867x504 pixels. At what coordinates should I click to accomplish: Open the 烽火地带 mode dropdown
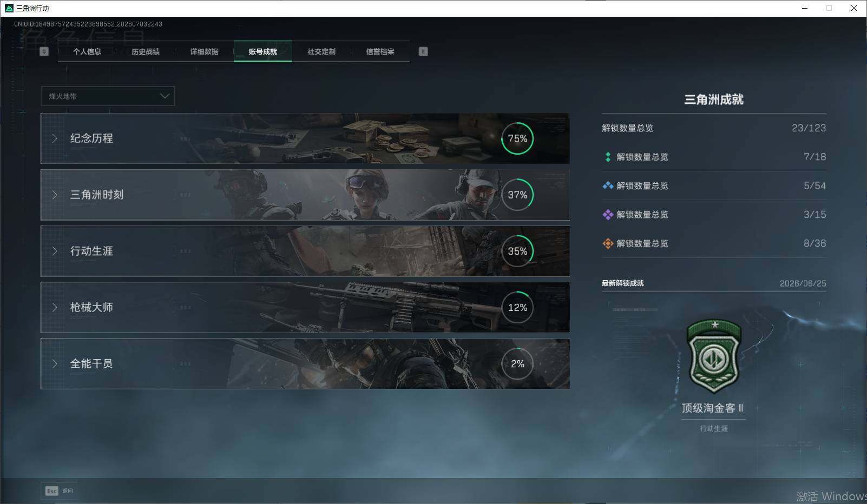point(108,96)
